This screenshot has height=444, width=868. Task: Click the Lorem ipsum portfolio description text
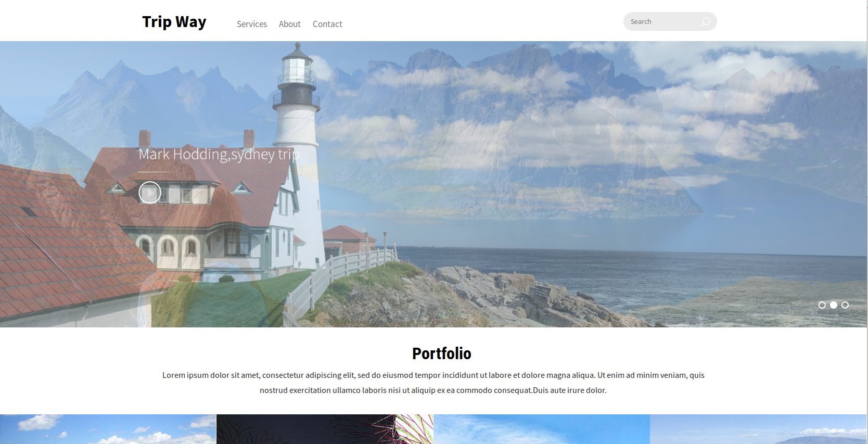[x=433, y=383]
